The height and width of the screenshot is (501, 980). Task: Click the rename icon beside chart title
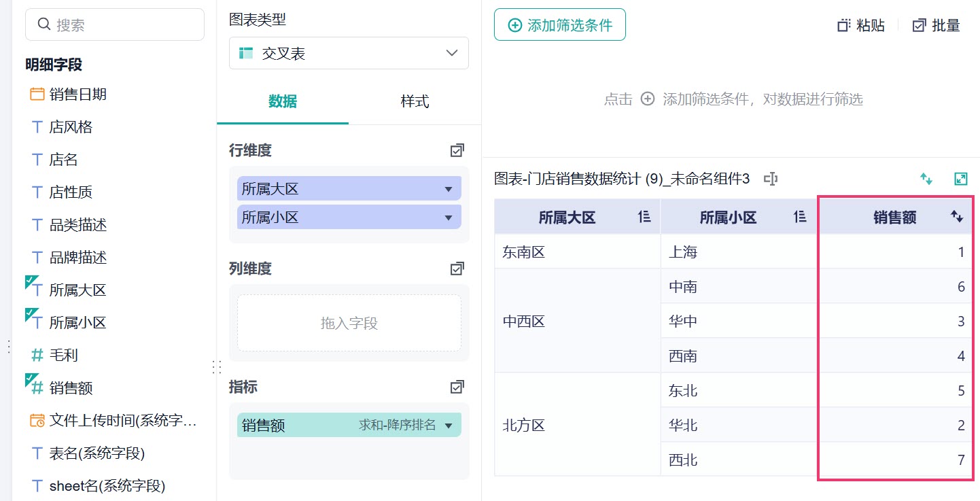pos(770,179)
